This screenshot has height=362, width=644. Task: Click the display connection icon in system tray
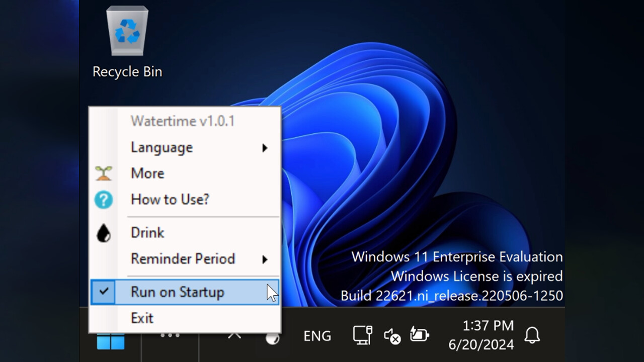click(361, 336)
